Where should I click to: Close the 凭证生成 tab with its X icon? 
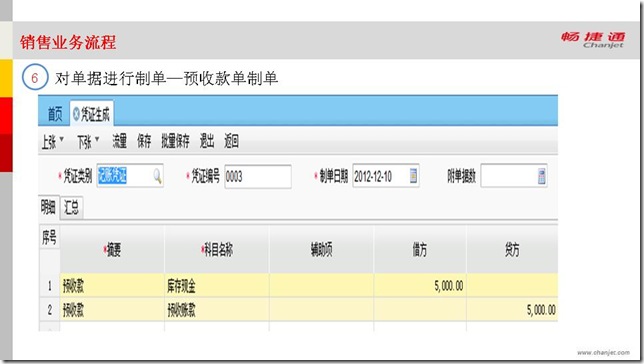click(x=76, y=114)
